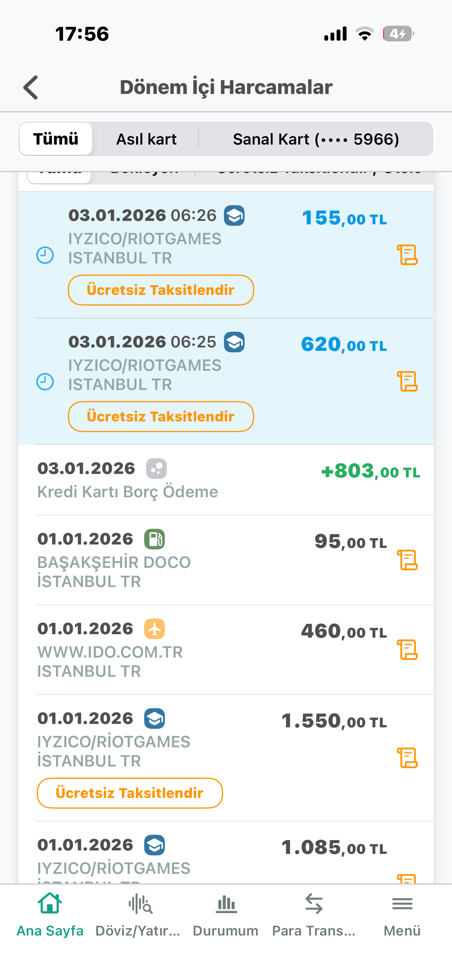452x980 pixels.
Task: Open the Menü hamburger in bottom bar
Action: click(402, 915)
